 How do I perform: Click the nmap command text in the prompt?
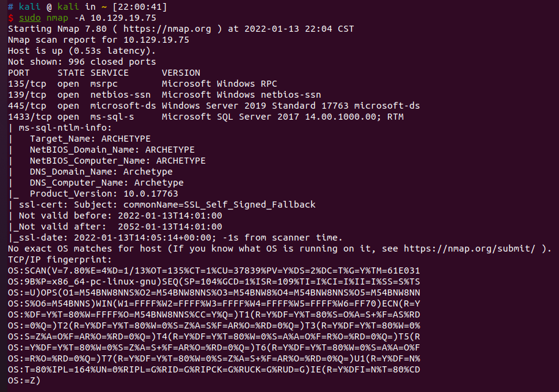pyautogui.click(x=57, y=18)
